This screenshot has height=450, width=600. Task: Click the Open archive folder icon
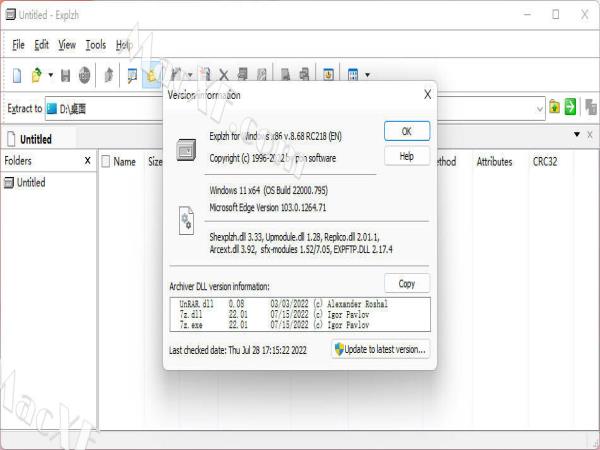(37, 75)
